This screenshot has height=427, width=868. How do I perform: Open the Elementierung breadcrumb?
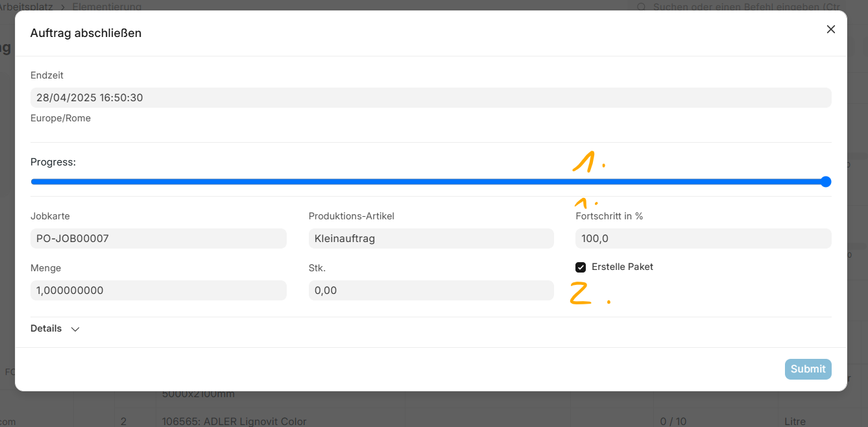click(x=106, y=6)
